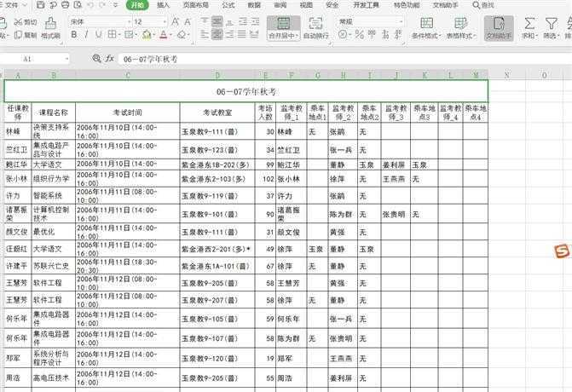Open Table Style (表格样式) dropdown
572x392 pixels.
pyautogui.click(x=461, y=28)
